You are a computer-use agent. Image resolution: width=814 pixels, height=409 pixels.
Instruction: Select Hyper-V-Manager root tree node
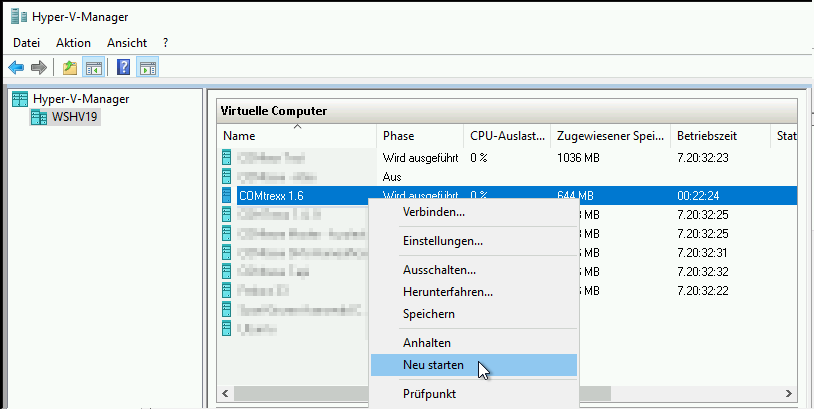(80, 99)
